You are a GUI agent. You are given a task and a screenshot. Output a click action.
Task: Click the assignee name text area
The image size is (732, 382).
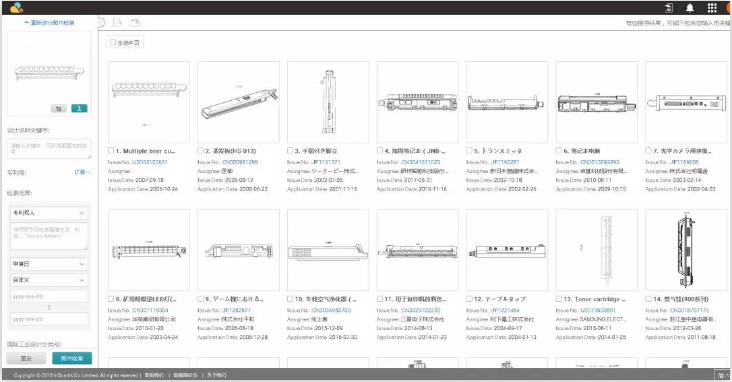(x=49, y=236)
